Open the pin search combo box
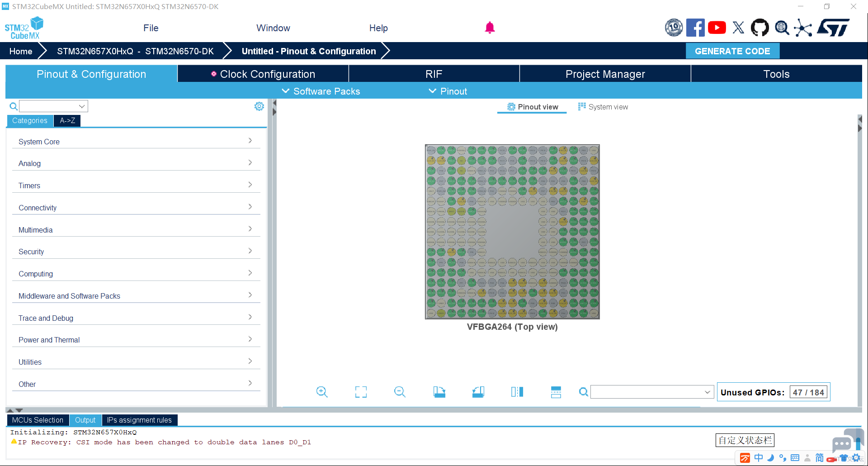The image size is (868, 466). point(652,392)
